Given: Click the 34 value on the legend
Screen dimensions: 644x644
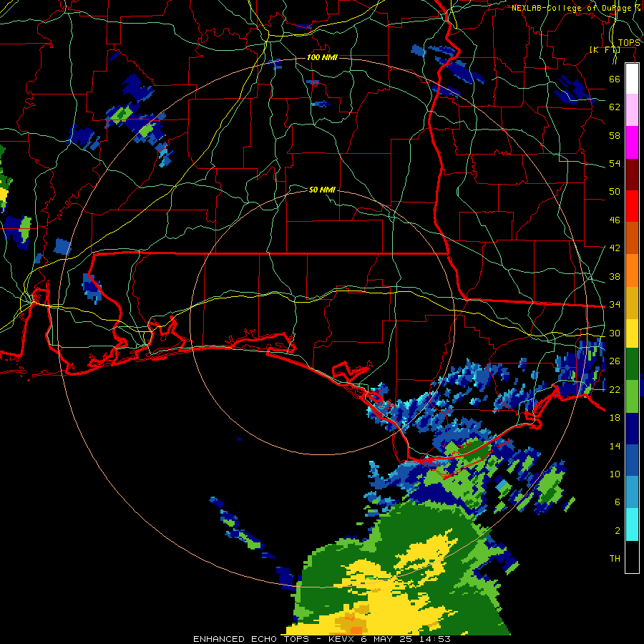Looking at the screenshot, I should pyautogui.click(x=615, y=305).
